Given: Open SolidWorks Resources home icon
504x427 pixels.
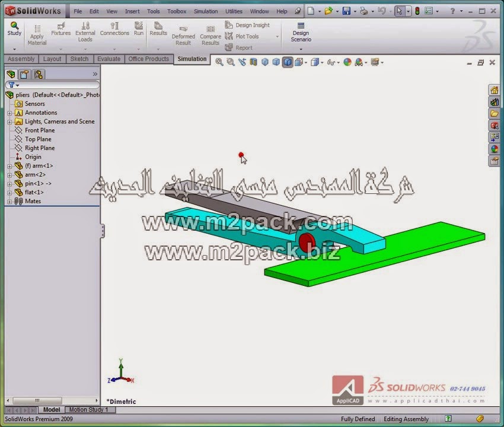Looking at the screenshot, I should click(495, 90).
